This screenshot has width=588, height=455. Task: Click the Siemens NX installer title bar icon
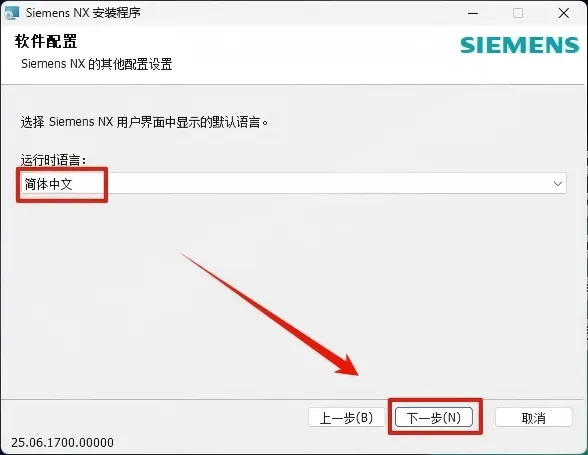point(12,13)
